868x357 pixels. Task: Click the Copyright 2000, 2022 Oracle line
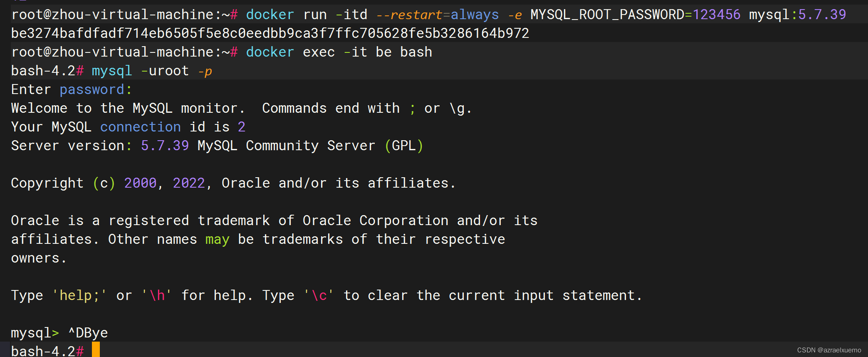(x=233, y=183)
